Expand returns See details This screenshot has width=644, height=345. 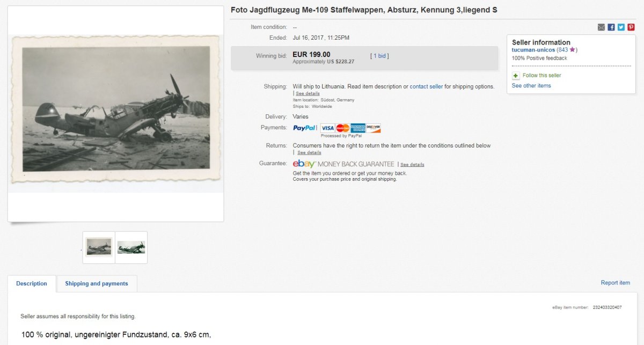309,152
